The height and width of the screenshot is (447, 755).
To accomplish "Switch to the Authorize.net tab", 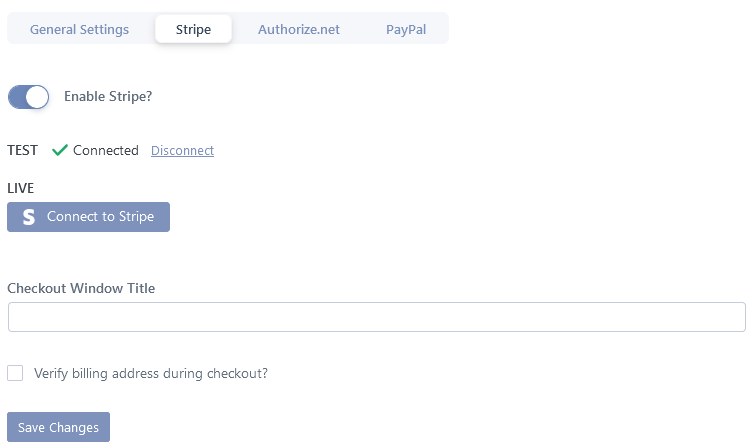I will tap(299, 29).
